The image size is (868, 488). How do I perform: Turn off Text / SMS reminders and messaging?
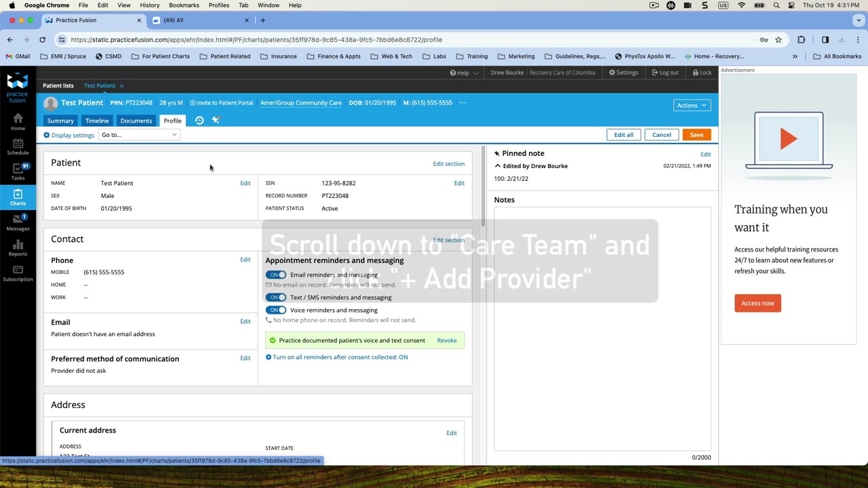tap(277, 297)
